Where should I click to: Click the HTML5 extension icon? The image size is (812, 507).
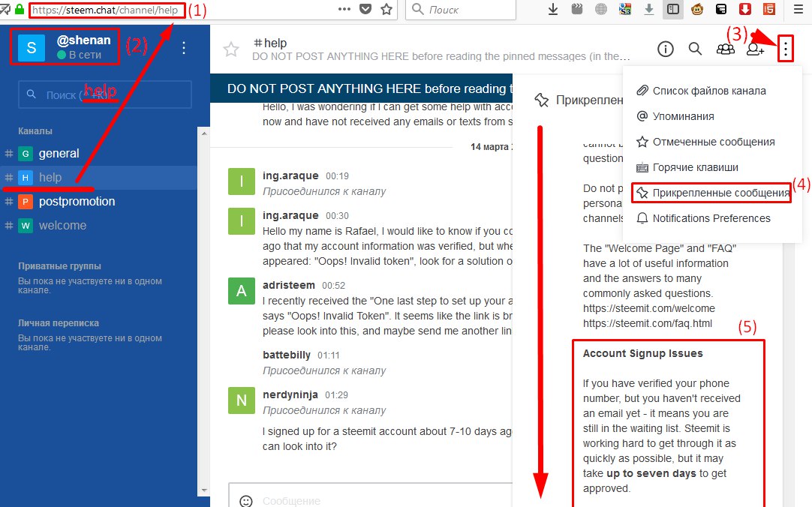[x=769, y=9]
